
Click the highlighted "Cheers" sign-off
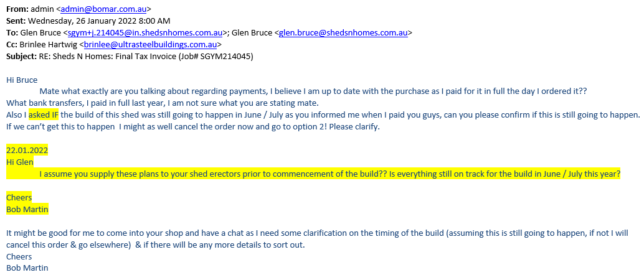tap(19, 198)
